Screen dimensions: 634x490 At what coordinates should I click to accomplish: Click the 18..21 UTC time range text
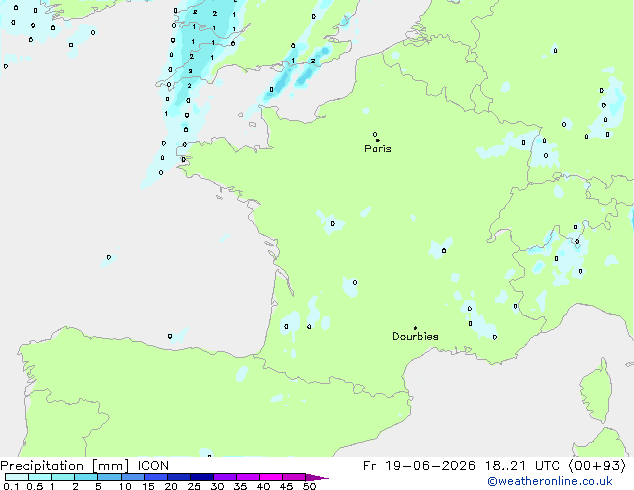point(522,466)
